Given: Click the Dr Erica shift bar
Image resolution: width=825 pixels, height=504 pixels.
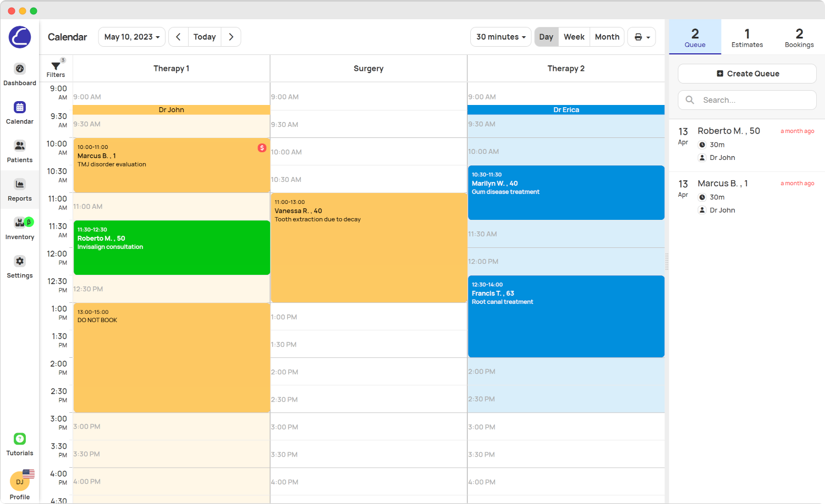Looking at the screenshot, I should pos(566,110).
